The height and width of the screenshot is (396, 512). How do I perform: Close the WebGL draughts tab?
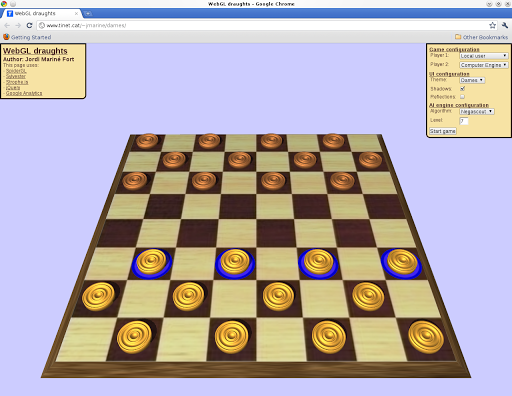76,14
